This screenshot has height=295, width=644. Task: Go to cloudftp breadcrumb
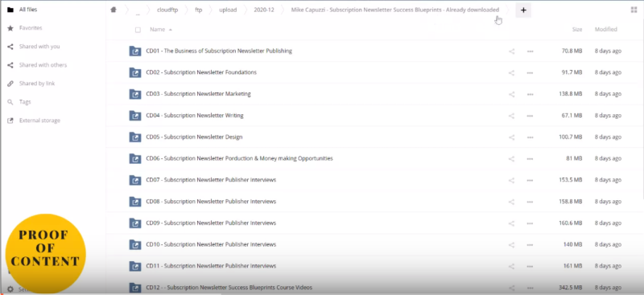click(x=167, y=10)
